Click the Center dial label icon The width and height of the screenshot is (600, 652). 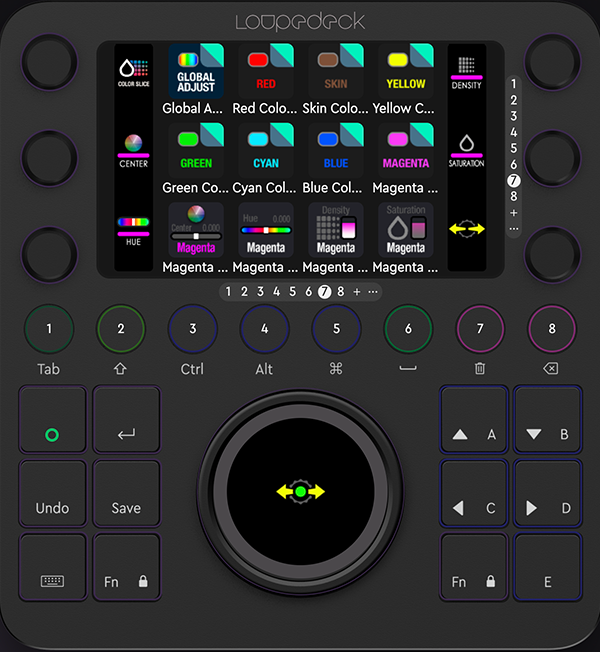coord(133,151)
